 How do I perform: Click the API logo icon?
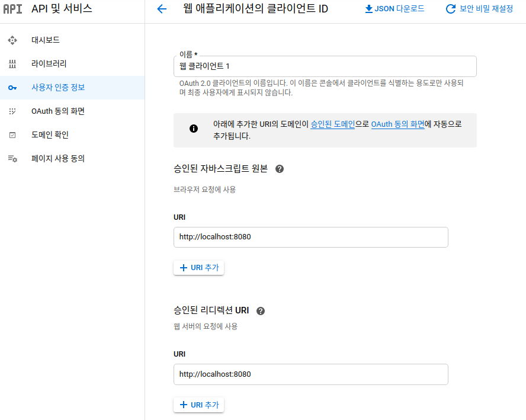12,9
